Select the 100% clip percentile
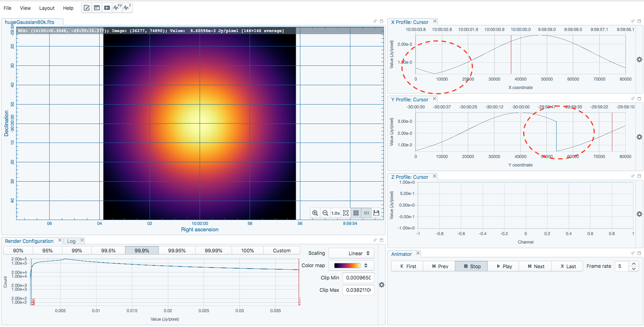The image size is (644, 327). 248,250
